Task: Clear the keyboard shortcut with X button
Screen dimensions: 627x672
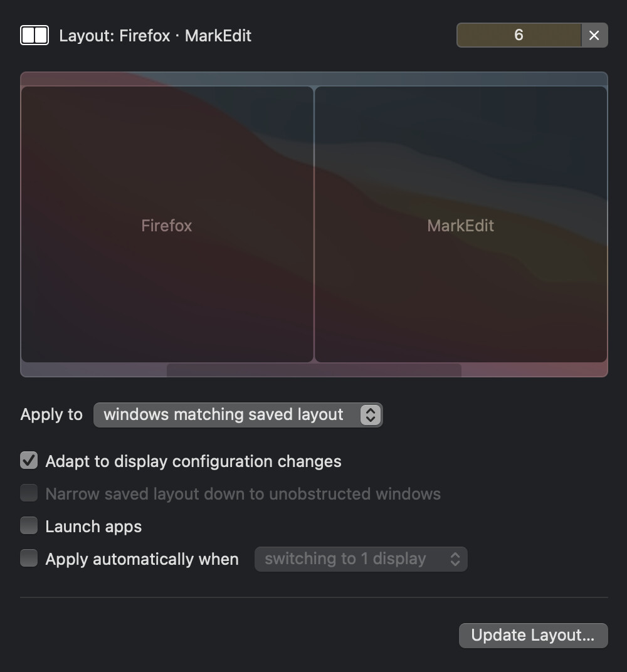Action: tap(594, 35)
